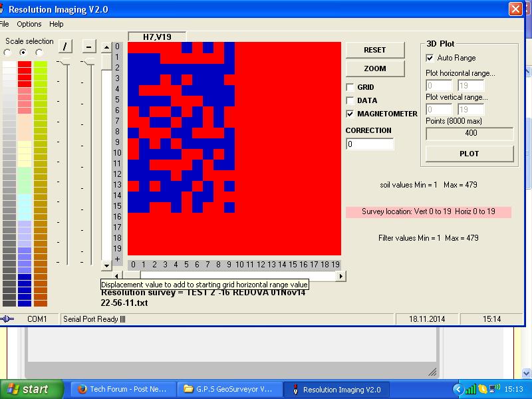Screen dimensions: 532x399
Task: Click the "Resolution survey" file name text
Action: pyautogui.click(x=203, y=297)
